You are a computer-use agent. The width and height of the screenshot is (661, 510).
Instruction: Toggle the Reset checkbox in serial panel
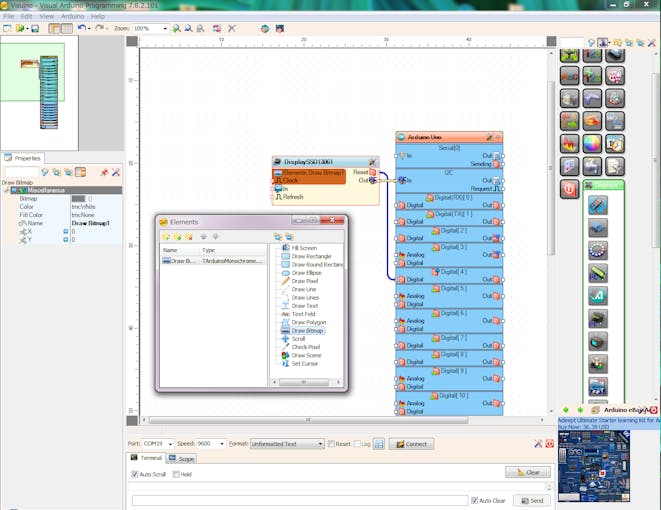[331, 444]
